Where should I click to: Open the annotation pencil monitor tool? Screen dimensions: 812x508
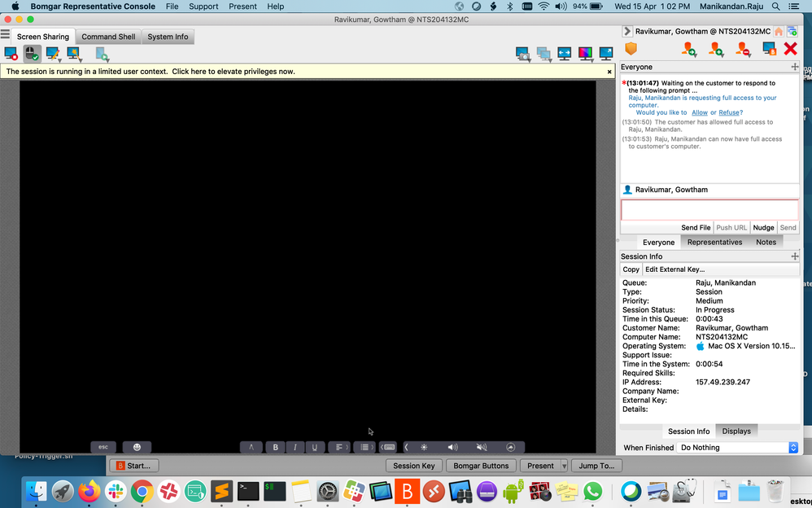click(x=53, y=54)
